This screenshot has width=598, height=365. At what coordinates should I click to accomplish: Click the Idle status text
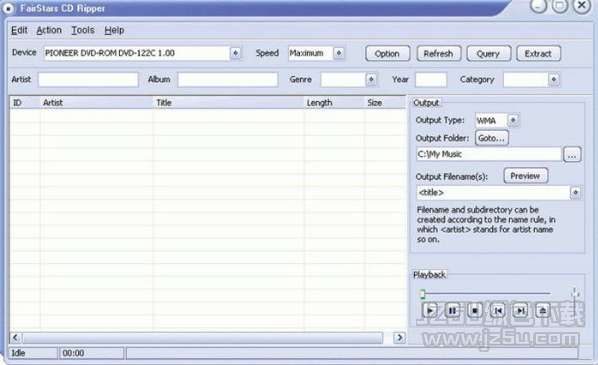pyautogui.click(x=18, y=353)
